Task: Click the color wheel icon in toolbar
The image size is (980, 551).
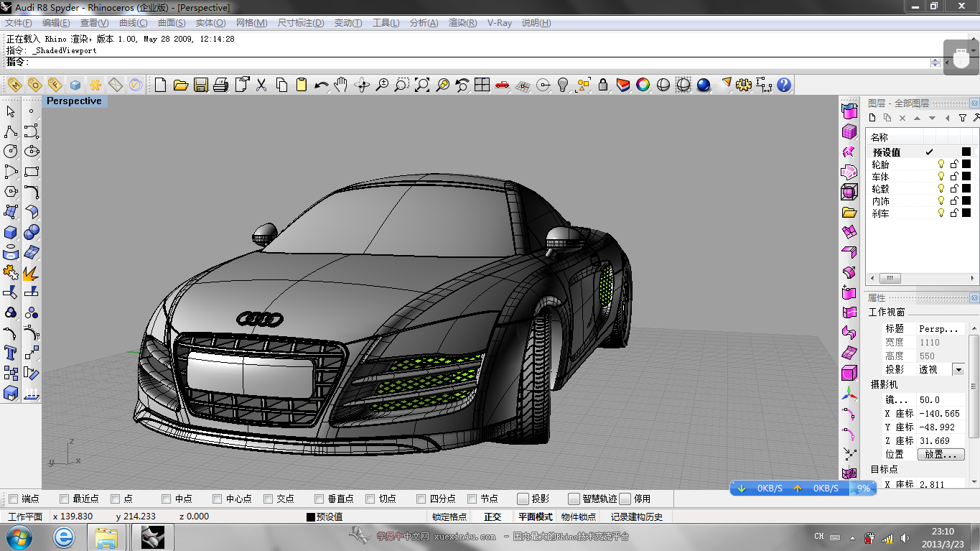Action: (x=643, y=85)
